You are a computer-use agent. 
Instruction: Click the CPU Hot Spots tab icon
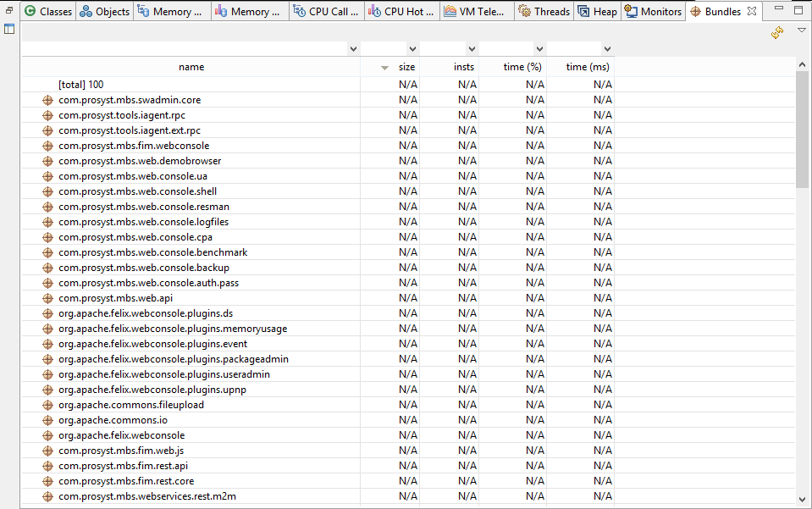click(x=375, y=12)
